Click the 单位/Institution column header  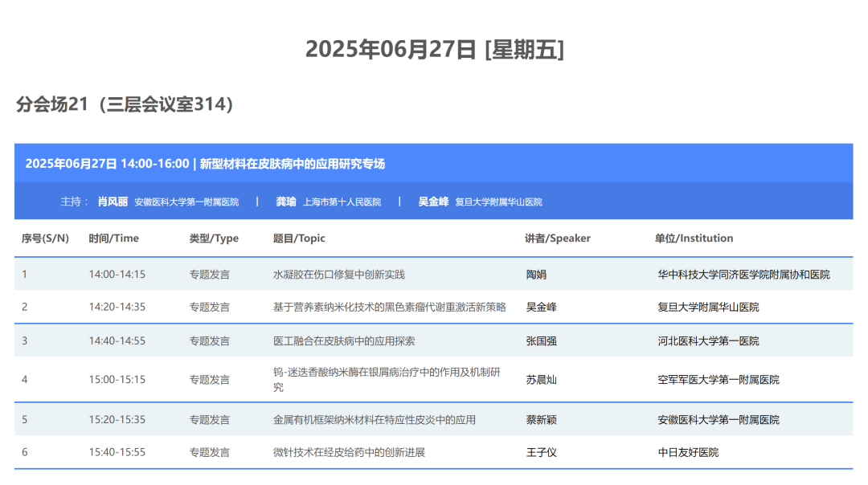tap(692, 238)
